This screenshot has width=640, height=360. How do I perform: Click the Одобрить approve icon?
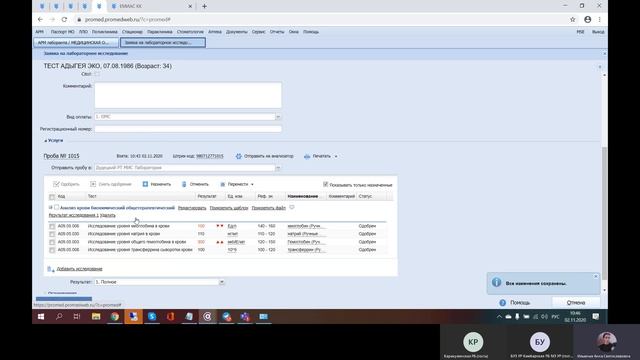point(56,184)
